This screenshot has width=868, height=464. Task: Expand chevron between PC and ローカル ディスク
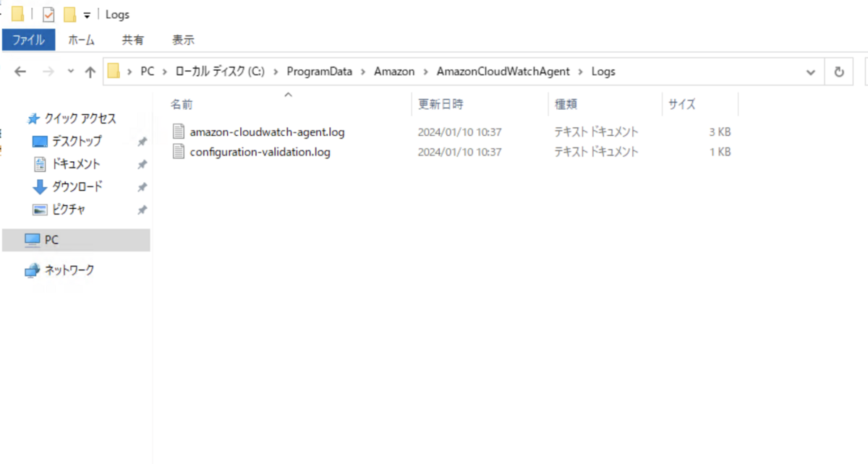(x=165, y=72)
